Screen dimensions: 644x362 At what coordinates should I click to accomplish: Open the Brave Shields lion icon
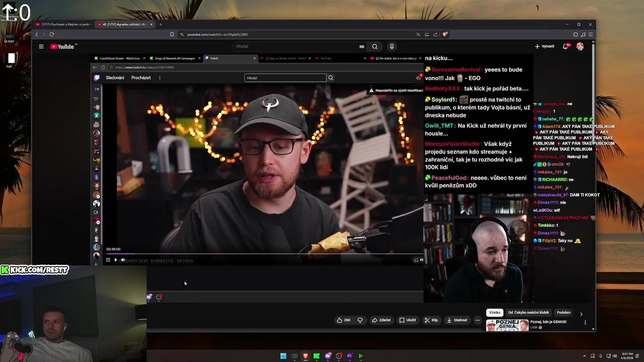tap(445, 34)
